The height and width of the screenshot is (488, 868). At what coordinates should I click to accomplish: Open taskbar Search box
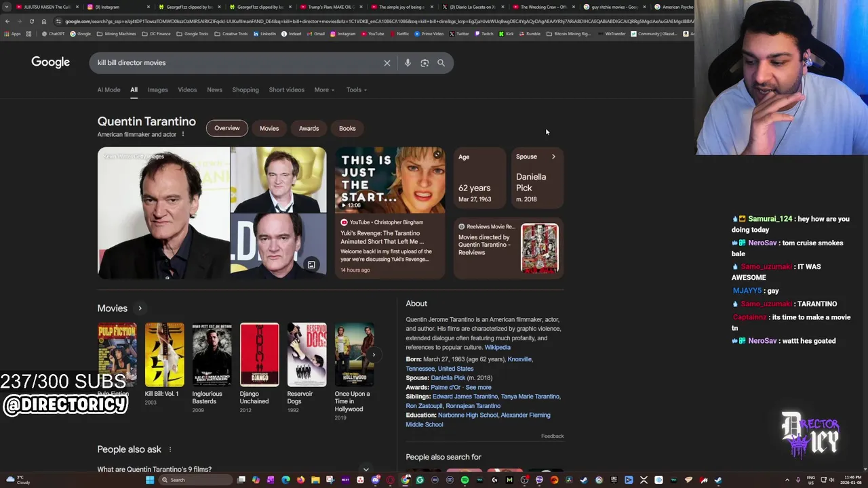tap(195, 480)
